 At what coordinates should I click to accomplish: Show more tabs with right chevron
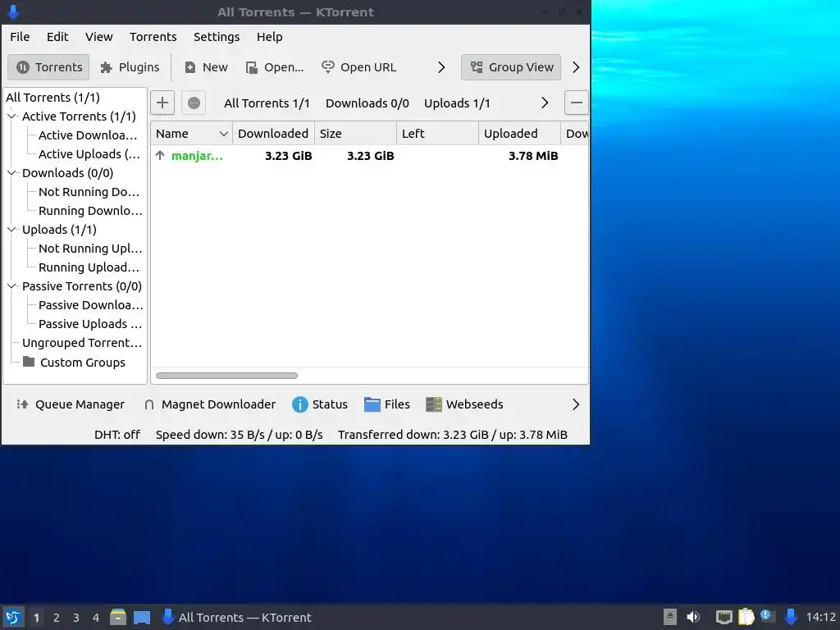tap(545, 103)
